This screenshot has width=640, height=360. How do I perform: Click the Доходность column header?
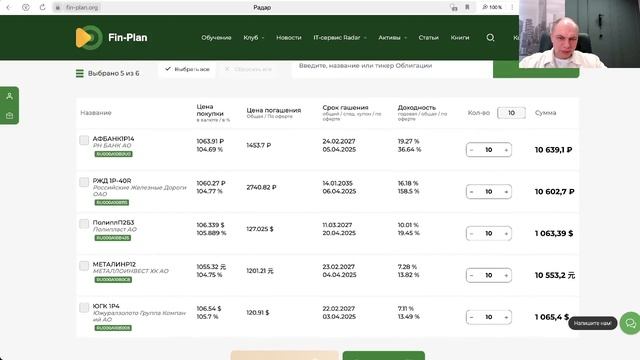point(417,108)
